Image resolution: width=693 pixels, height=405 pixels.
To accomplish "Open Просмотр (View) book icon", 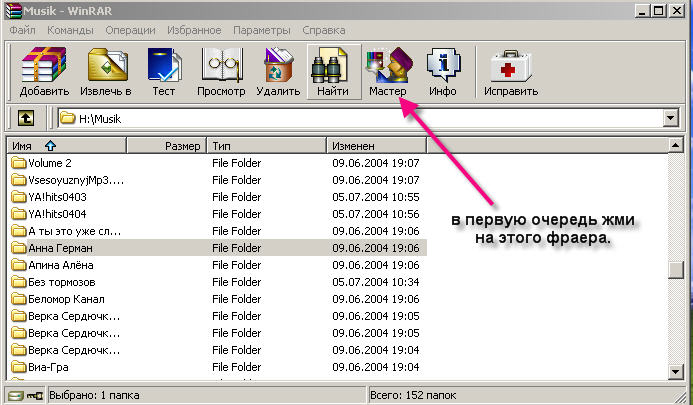I will tap(221, 65).
